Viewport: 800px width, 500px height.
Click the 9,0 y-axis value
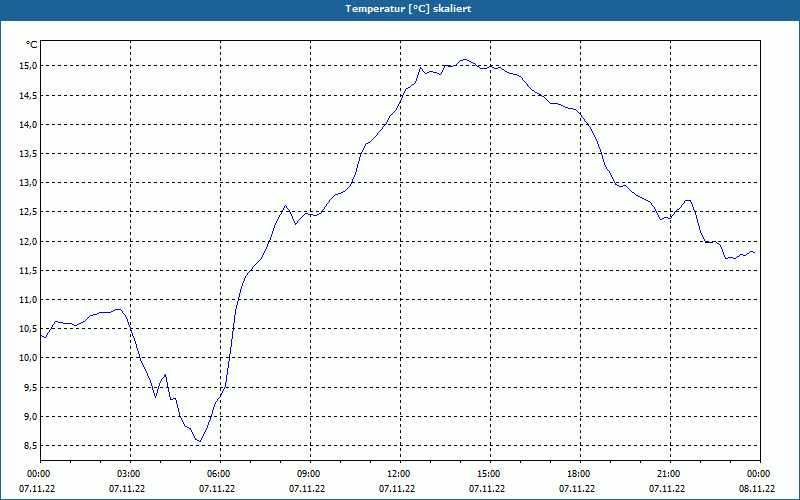coord(31,417)
